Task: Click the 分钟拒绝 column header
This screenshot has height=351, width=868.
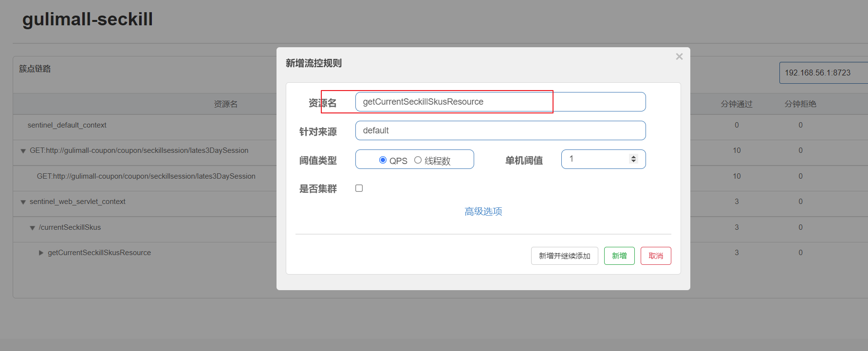Action: 800,104
